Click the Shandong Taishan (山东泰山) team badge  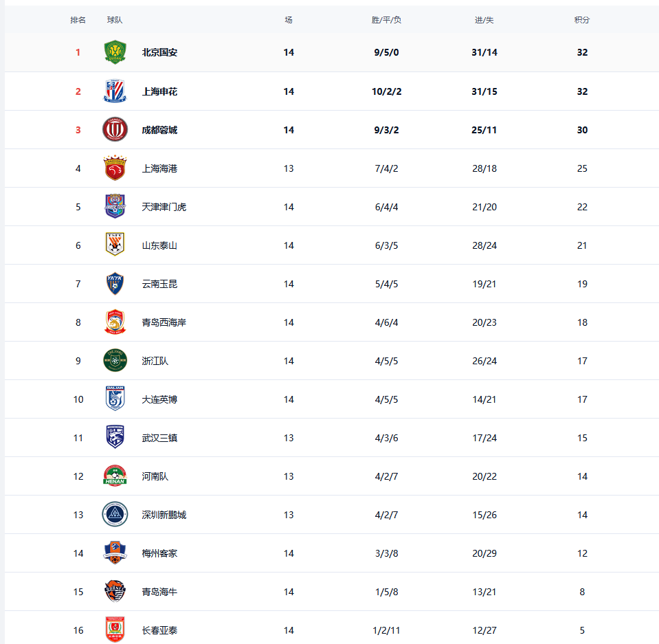pyautogui.click(x=115, y=245)
